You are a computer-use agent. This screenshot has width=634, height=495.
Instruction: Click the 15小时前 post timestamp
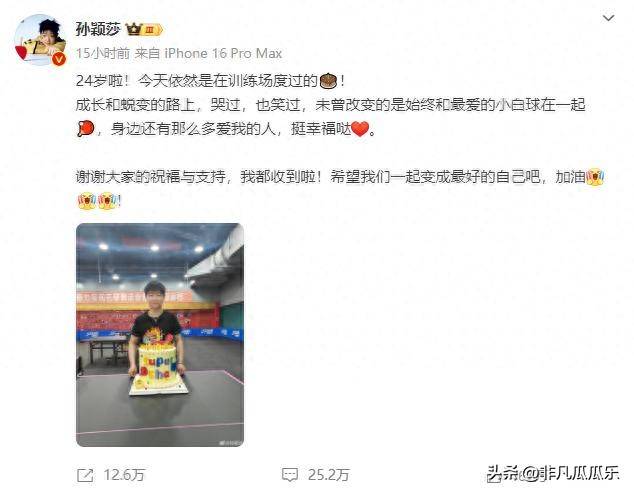[103, 53]
